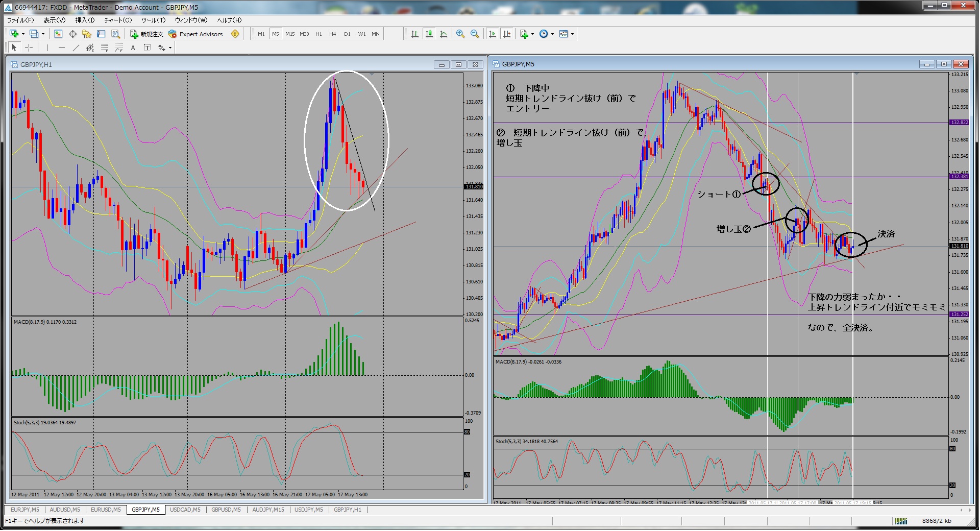Toggle chart shift button
The height and width of the screenshot is (531, 980).
507,34
